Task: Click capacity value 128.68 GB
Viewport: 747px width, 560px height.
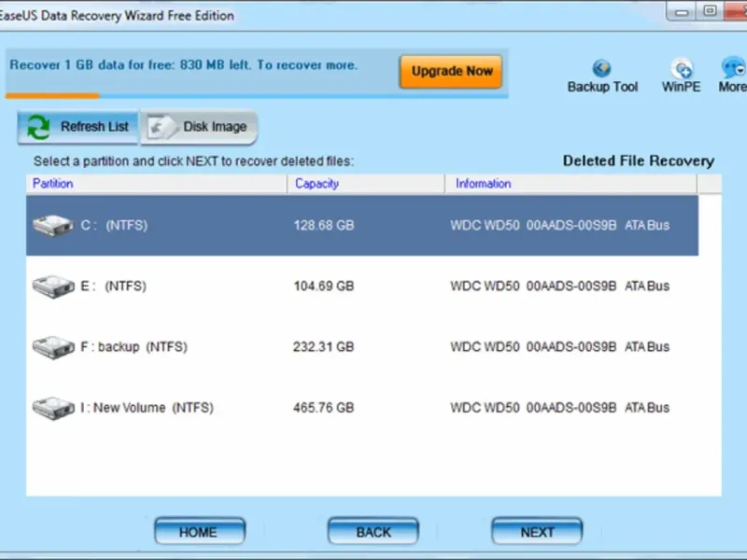Action: [324, 225]
